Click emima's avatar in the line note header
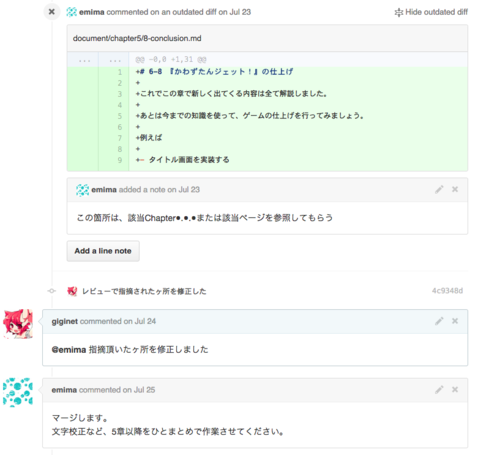 [82, 190]
